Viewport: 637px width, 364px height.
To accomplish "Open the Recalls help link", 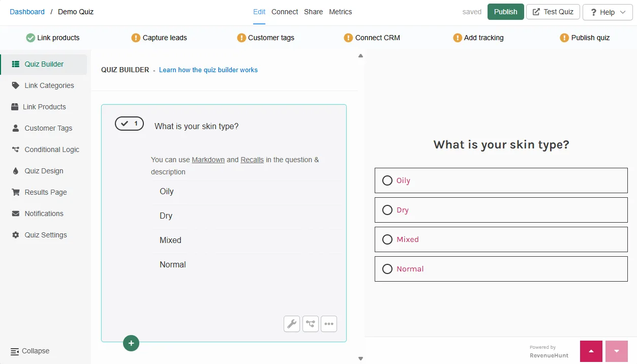I will click(x=252, y=160).
